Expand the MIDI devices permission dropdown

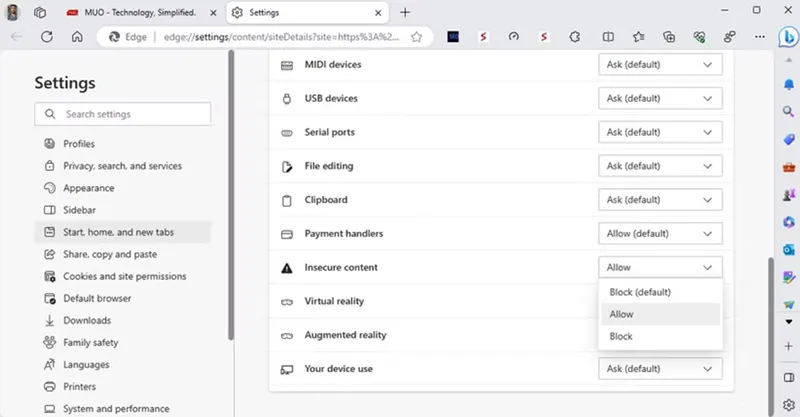(x=660, y=65)
